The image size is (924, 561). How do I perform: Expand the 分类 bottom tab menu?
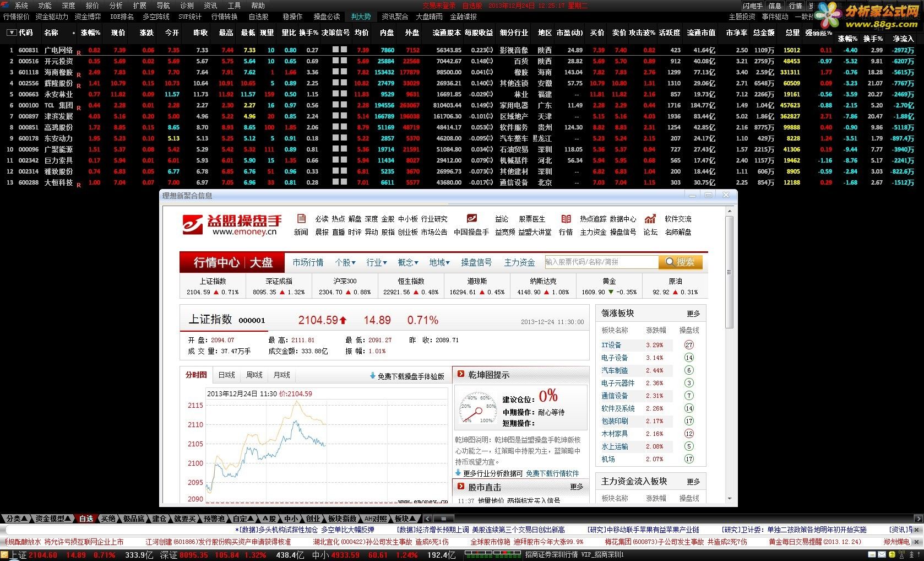click(17, 519)
